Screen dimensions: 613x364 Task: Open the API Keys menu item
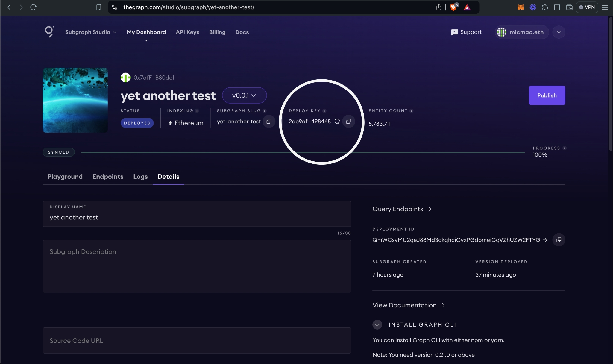point(187,32)
